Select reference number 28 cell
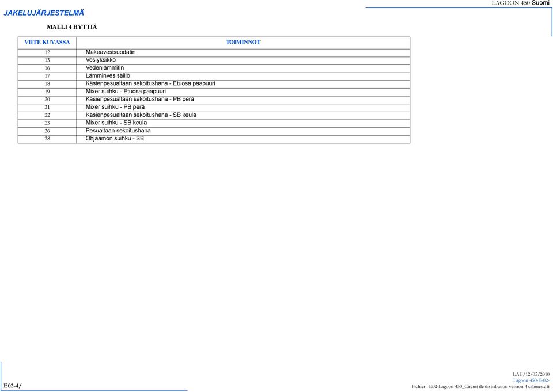553x392 pixels. coord(47,139)
